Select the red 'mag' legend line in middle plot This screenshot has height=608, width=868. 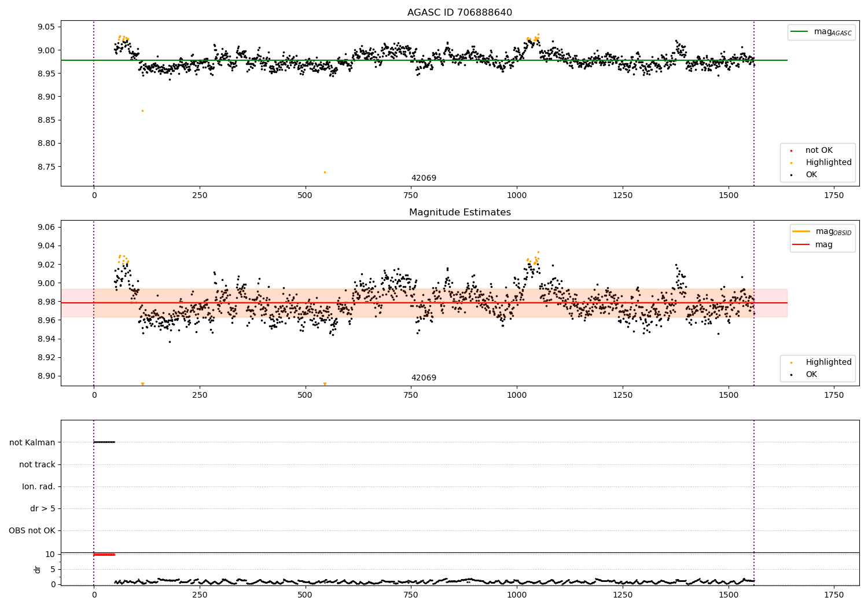[x=801, y=245]
